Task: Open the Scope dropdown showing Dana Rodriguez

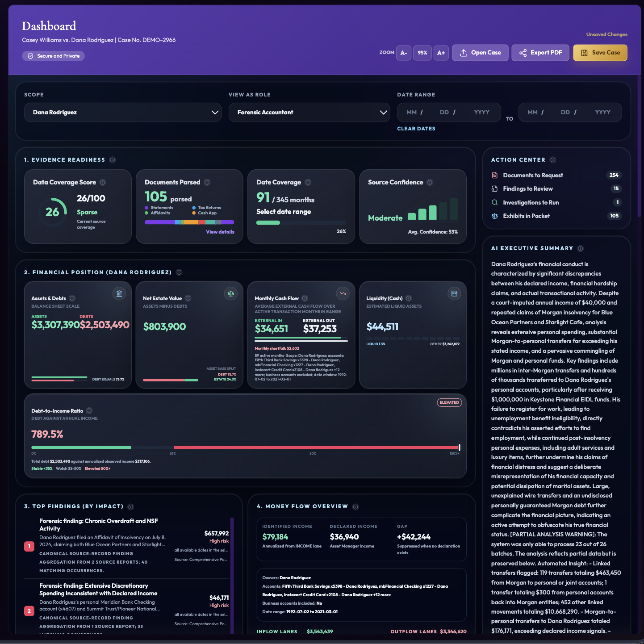Action: tap(123, 113)
